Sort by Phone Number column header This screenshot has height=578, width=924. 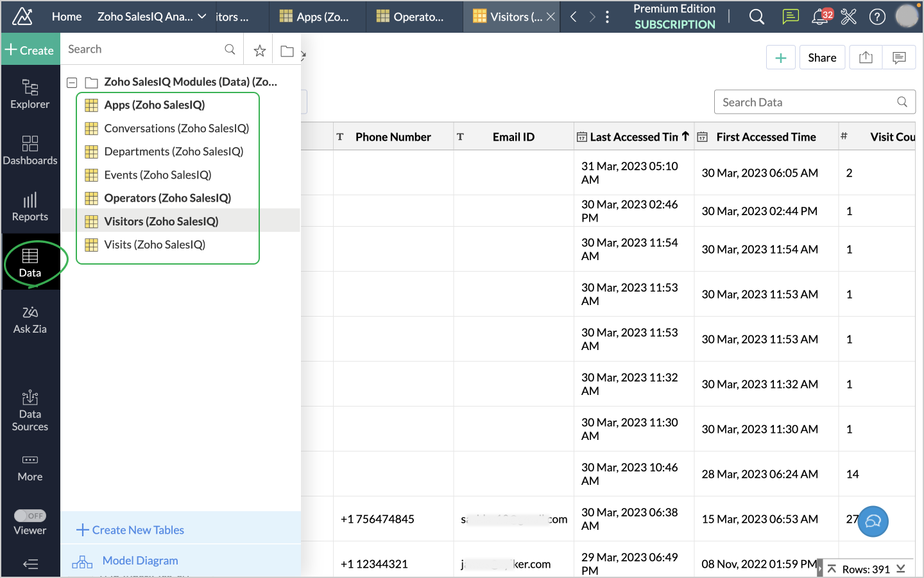[393, 137]
